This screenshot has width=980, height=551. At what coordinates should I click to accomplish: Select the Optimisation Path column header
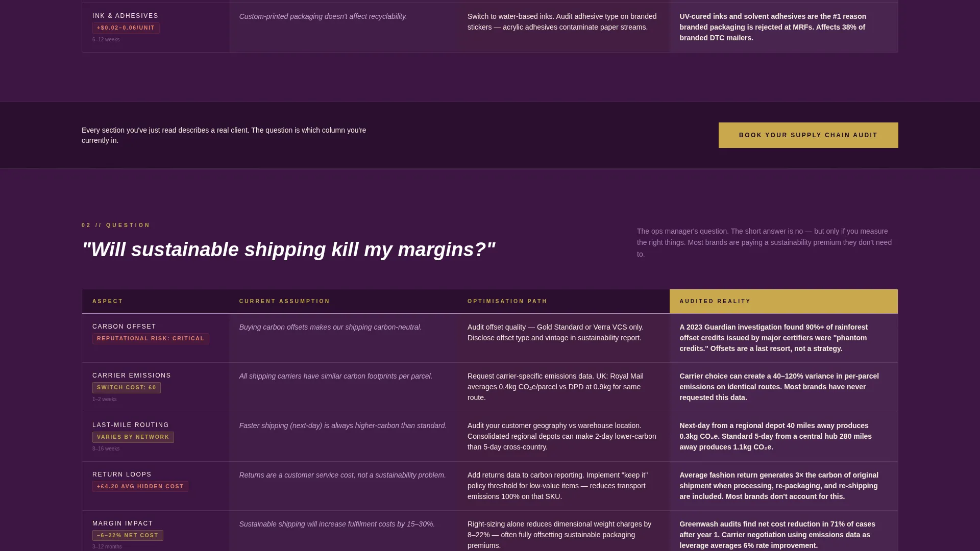[x=507, y=302]
